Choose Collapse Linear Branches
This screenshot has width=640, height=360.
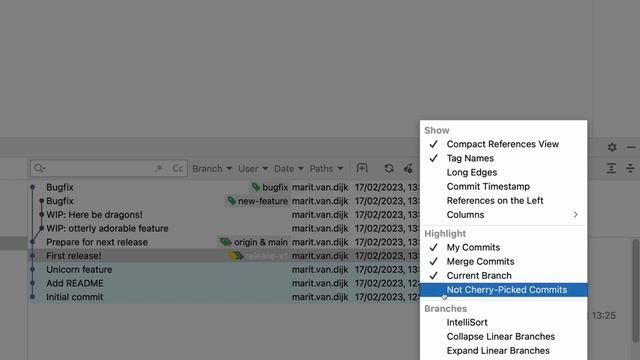(503, 337)
